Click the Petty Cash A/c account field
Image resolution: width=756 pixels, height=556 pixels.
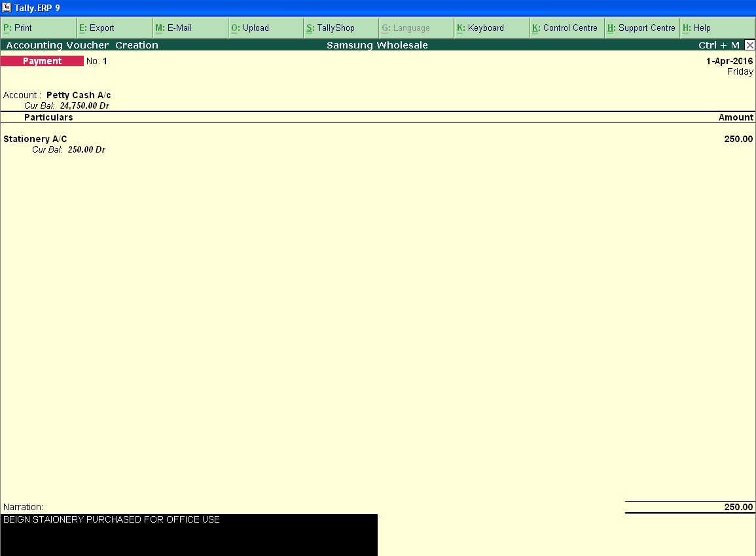tap(79, 94)
